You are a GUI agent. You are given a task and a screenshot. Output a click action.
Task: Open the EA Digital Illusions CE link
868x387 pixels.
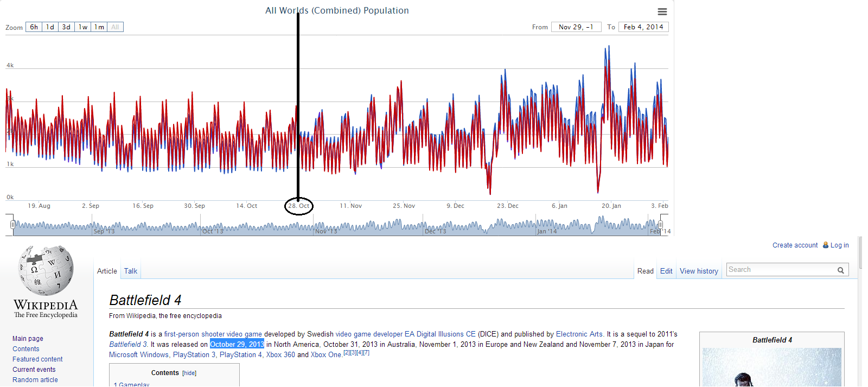click(x=440, y=334)
